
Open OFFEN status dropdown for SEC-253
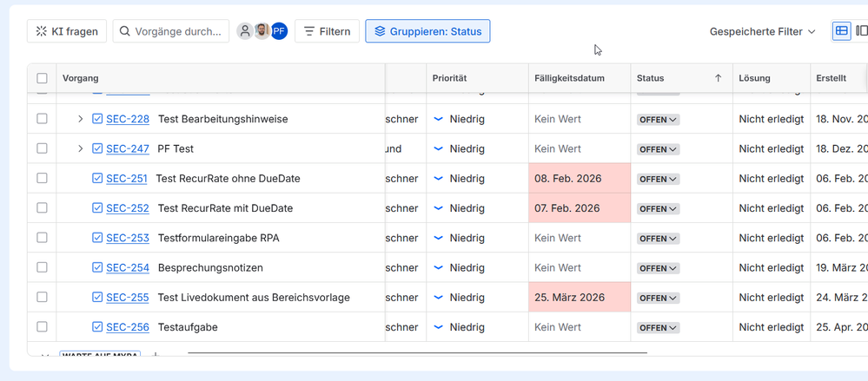pyautogui.click(x=659, y=239)
